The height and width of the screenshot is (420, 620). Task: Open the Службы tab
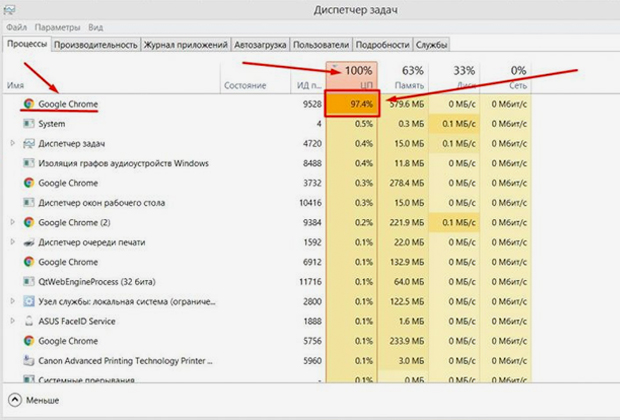tap(431, 45)
